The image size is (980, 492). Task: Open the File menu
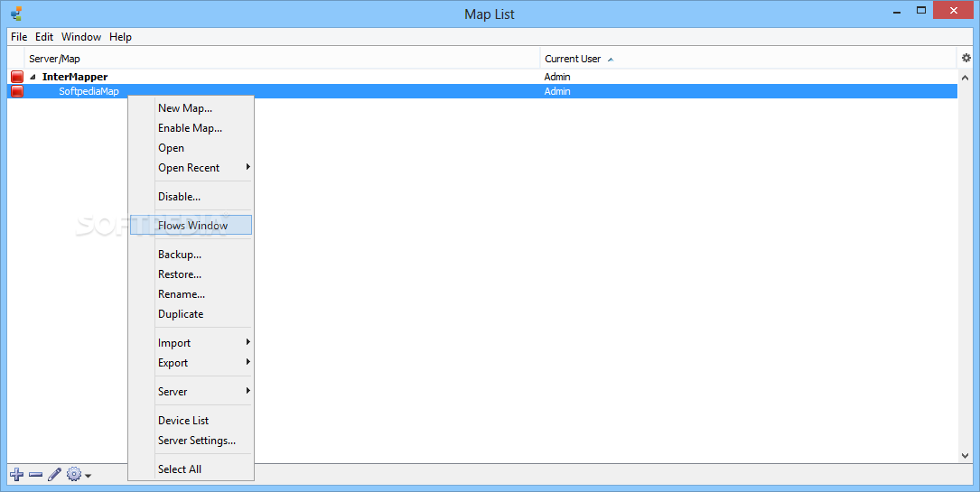[19, 37]
